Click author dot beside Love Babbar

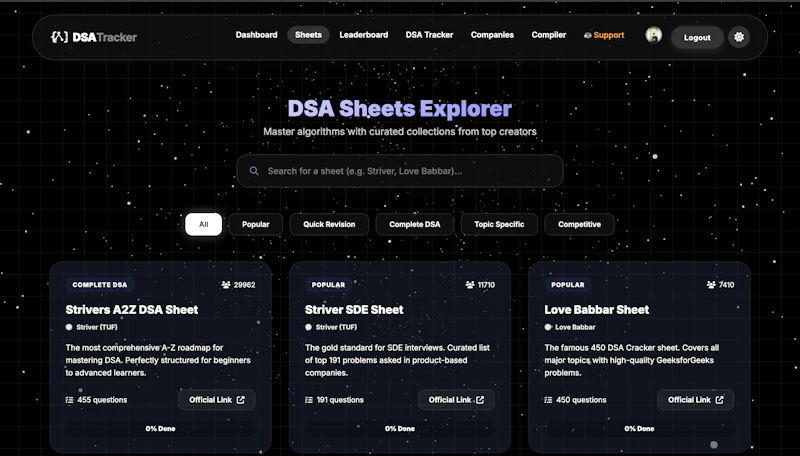(548, 327)
